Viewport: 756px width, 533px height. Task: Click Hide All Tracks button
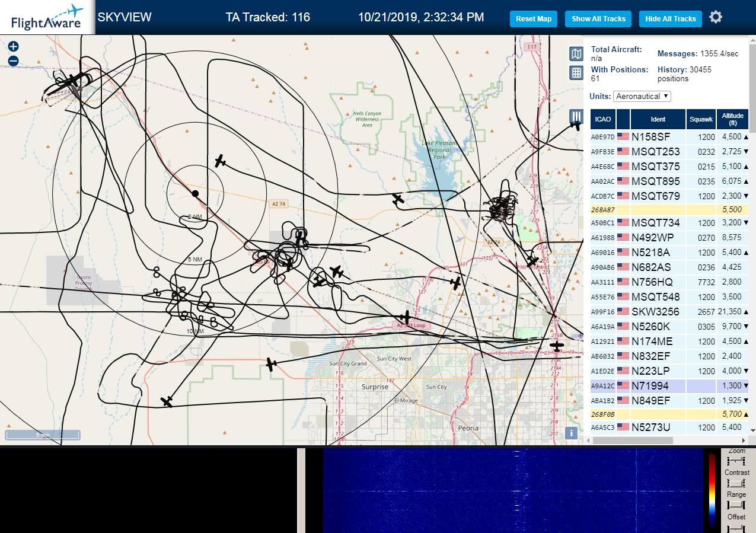tap(671, 19)
